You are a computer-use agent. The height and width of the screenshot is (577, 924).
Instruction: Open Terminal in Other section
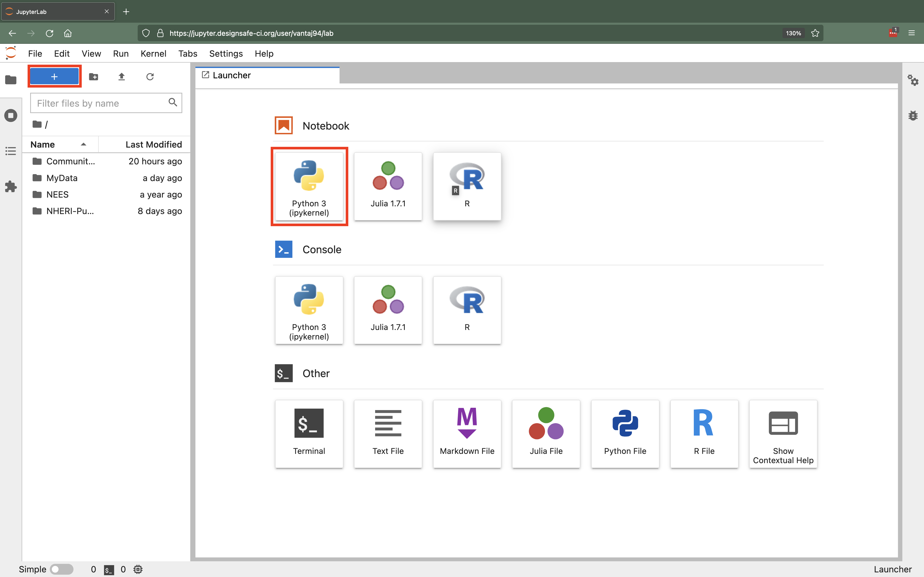tap(309, 433)
